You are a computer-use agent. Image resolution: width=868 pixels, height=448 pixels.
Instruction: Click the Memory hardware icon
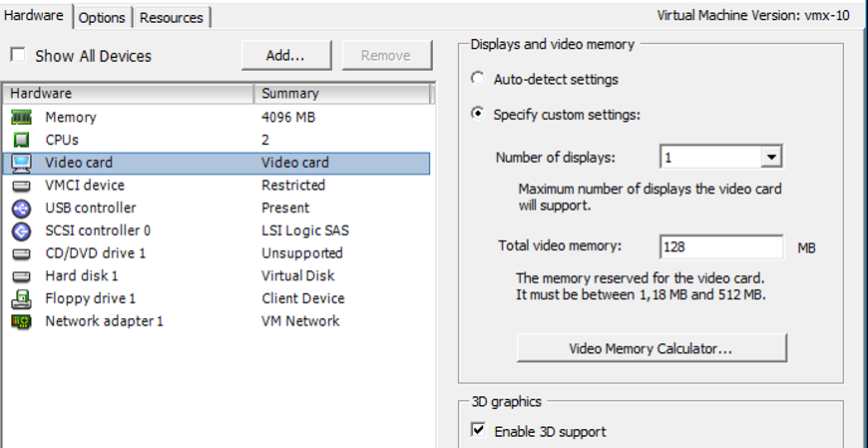[x=21, y=118]
